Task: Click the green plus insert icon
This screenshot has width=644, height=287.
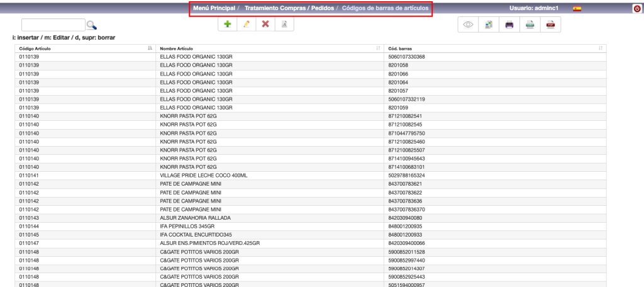Action: tap(227, 24)
